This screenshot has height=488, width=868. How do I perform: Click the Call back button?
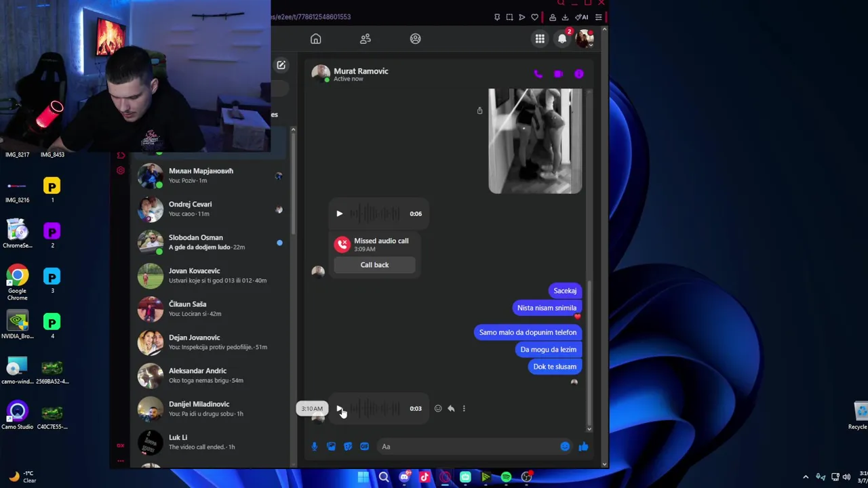pyautogui.click(x=374, y=265)
